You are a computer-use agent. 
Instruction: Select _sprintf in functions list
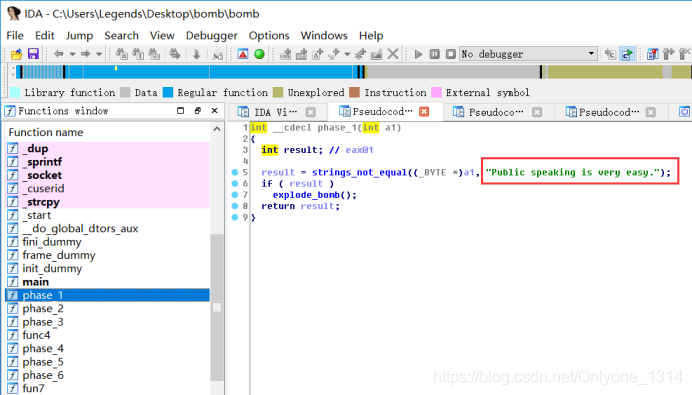point(108,162)
